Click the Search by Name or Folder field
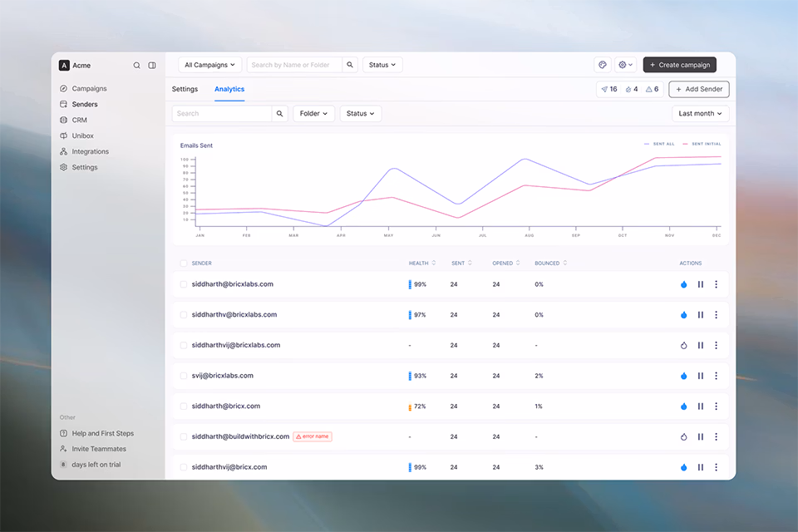This screenshot has height=532, width=798. tap(294, 65)
